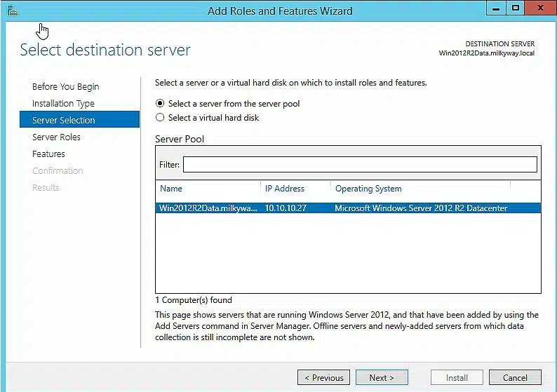Sort by IP Address column header
The width and height of the screenshot is (557, 392).
click(285, 189)
